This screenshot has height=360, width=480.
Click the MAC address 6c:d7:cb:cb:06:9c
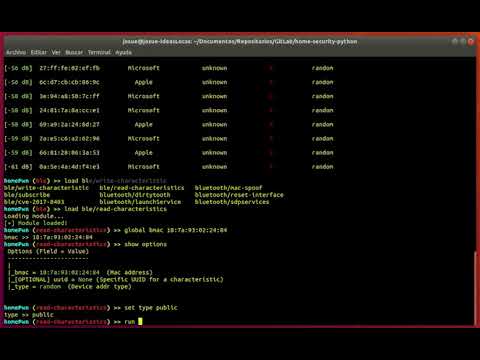[x=69, y=82]
